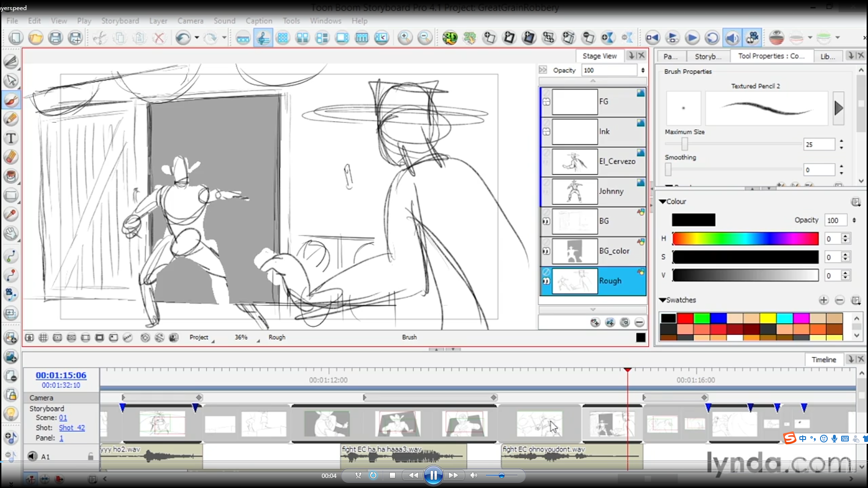Click the Cut scissors icon

pos(100,37)
